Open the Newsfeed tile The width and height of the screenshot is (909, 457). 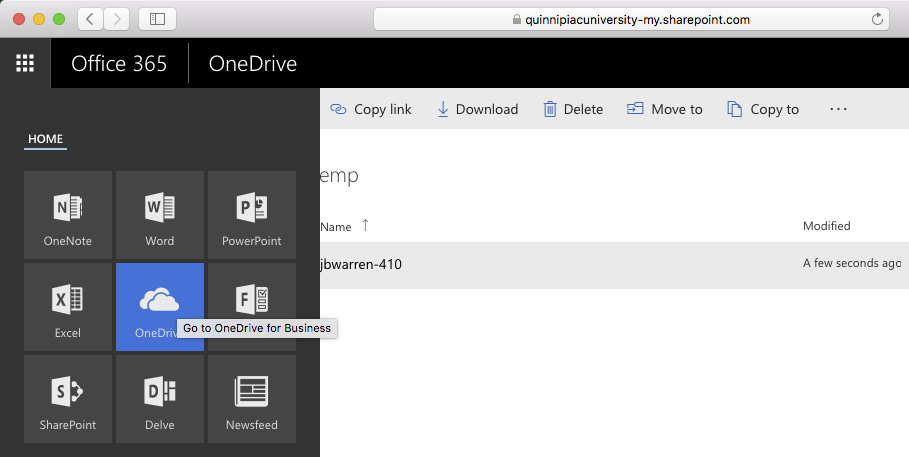coord(251,399)
